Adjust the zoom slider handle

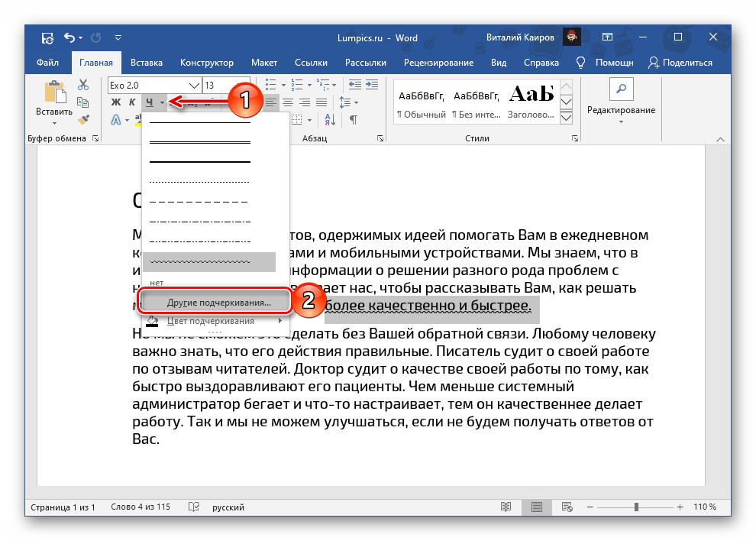click(636, 507)
